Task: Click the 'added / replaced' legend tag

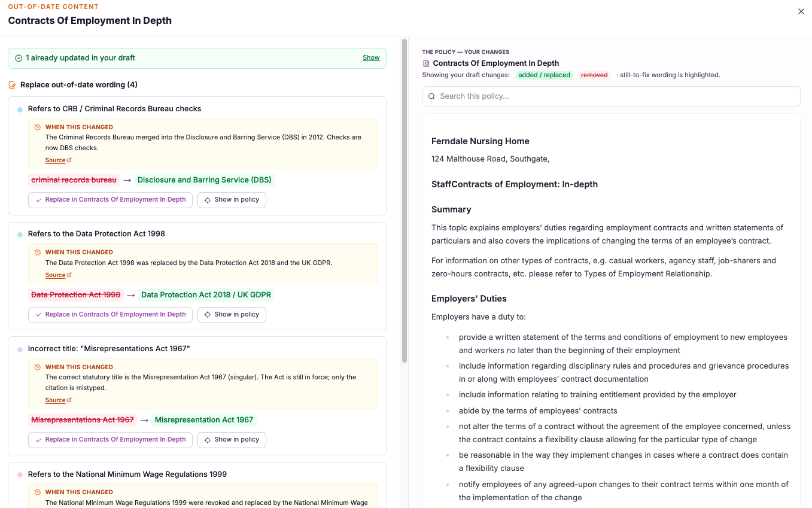Action: pos(545,75)
